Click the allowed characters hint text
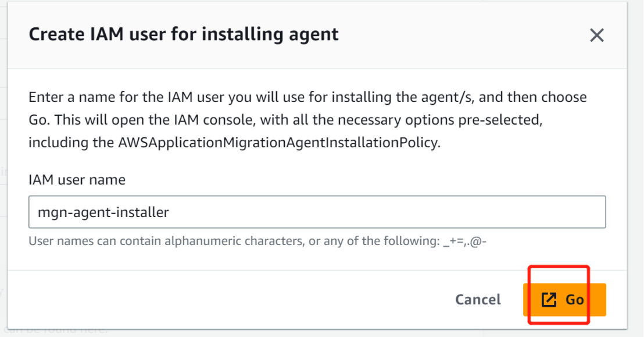644x337 pixels. tap(257, 241)
